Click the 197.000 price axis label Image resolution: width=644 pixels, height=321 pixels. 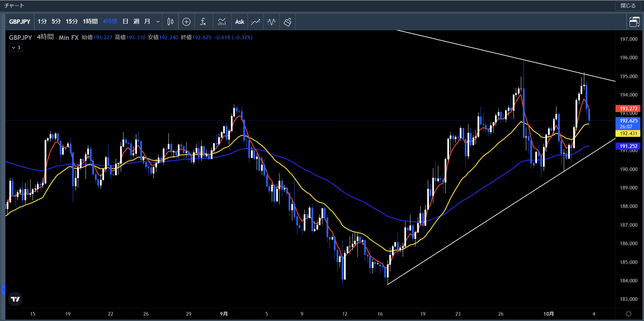coord(629,39)
